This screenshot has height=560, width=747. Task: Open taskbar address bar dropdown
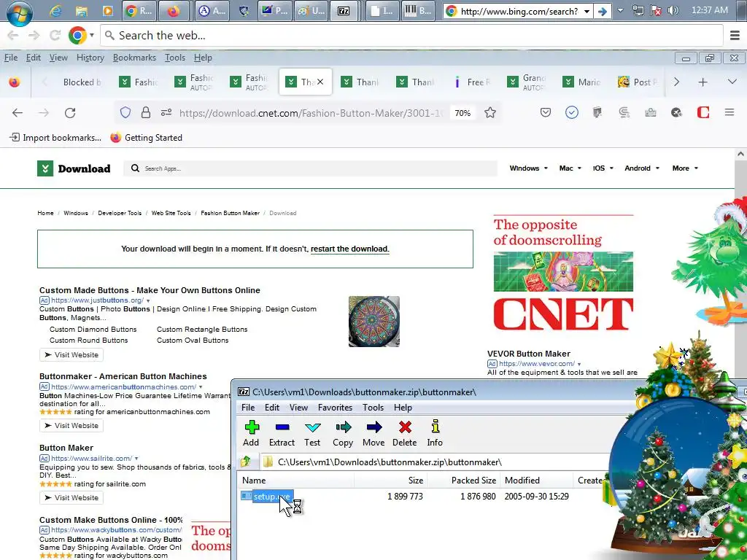587,11
